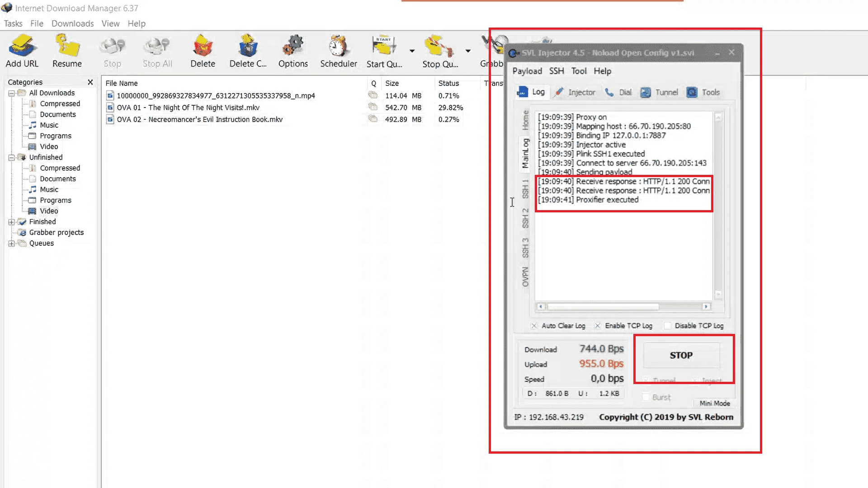Collapse the Unfinished tree node

tap(11, 158)
